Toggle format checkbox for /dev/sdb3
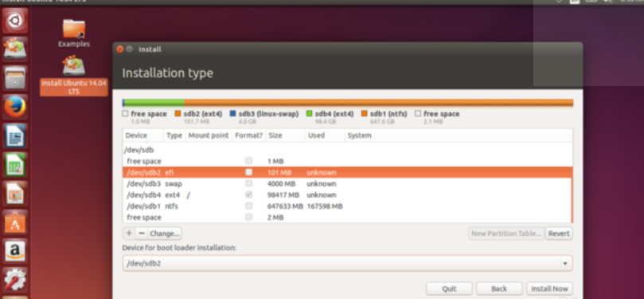This screenshot has height=299, width=644. 249,183
